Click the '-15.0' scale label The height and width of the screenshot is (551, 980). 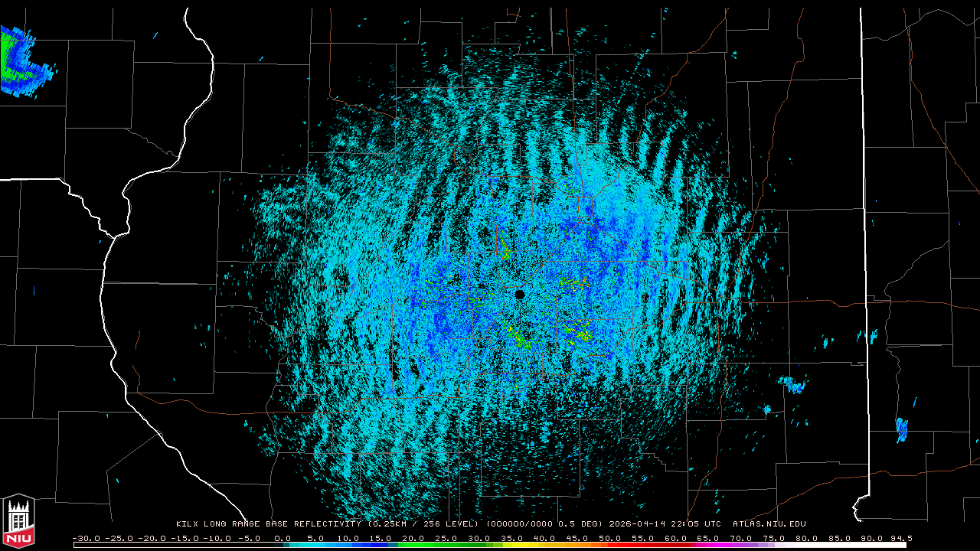tap(185, 538)
